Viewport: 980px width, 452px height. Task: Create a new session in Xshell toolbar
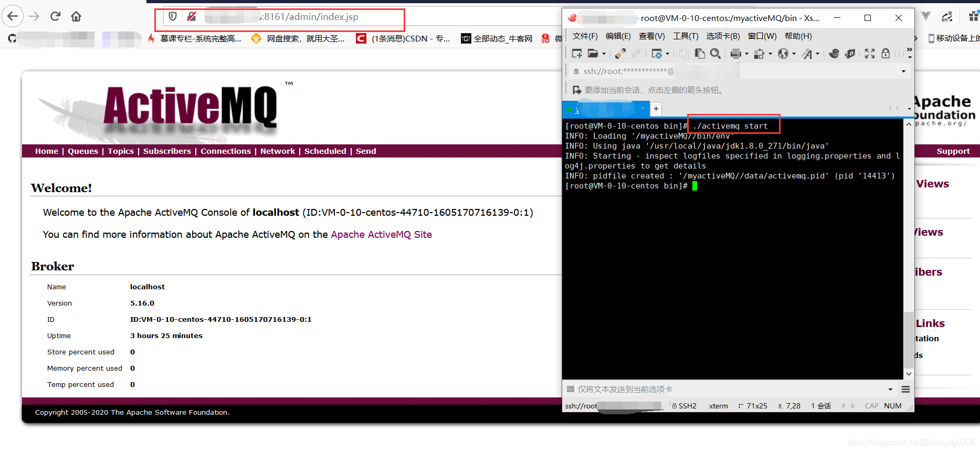pos(577,54)
